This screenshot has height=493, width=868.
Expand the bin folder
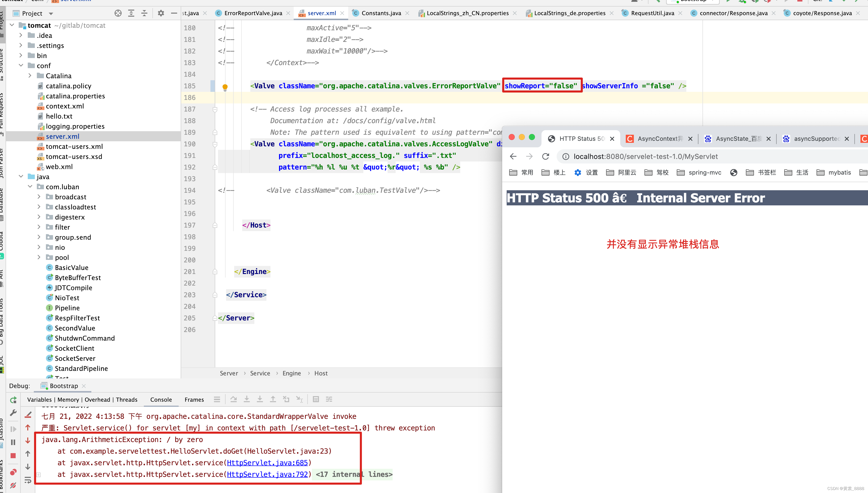point(21,55)
